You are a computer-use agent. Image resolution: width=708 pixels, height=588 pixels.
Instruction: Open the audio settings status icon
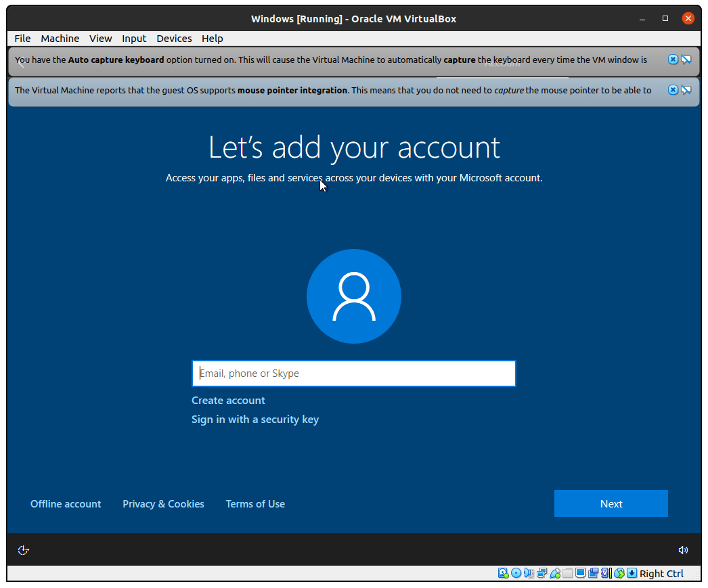(529, 573)
